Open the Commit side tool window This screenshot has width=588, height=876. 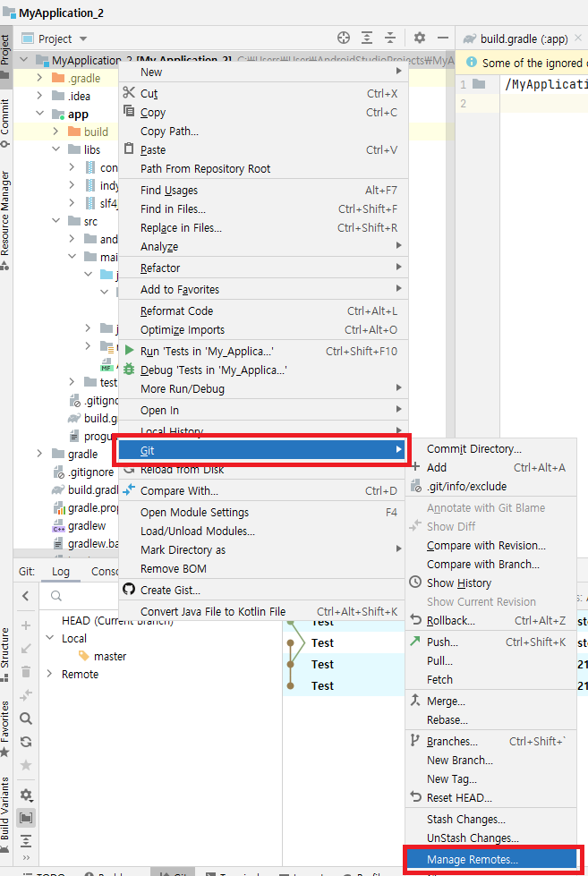(x=5, y=123)
